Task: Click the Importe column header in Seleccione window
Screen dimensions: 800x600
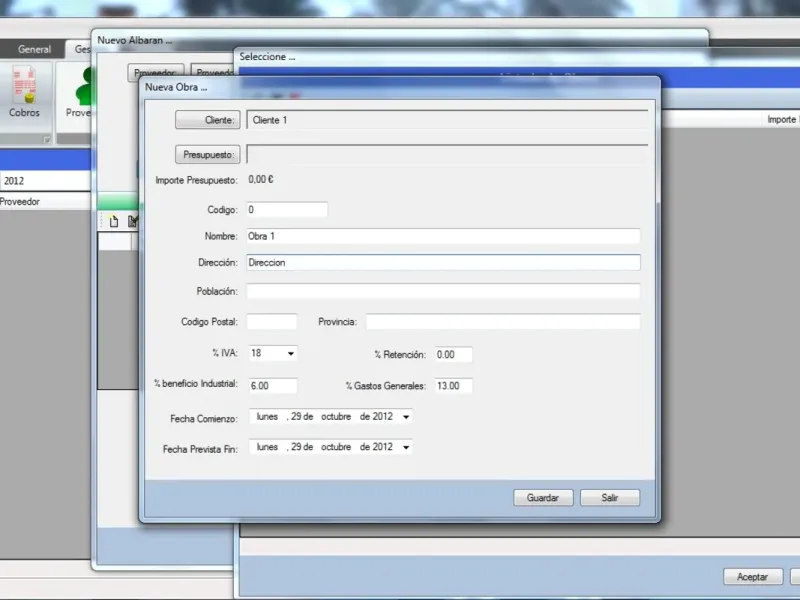Action: pyautogui.click(x=782, y=119)
